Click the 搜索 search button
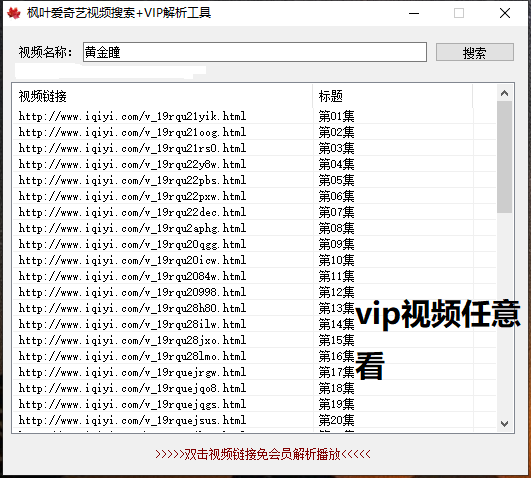 [x=474, y=53]
